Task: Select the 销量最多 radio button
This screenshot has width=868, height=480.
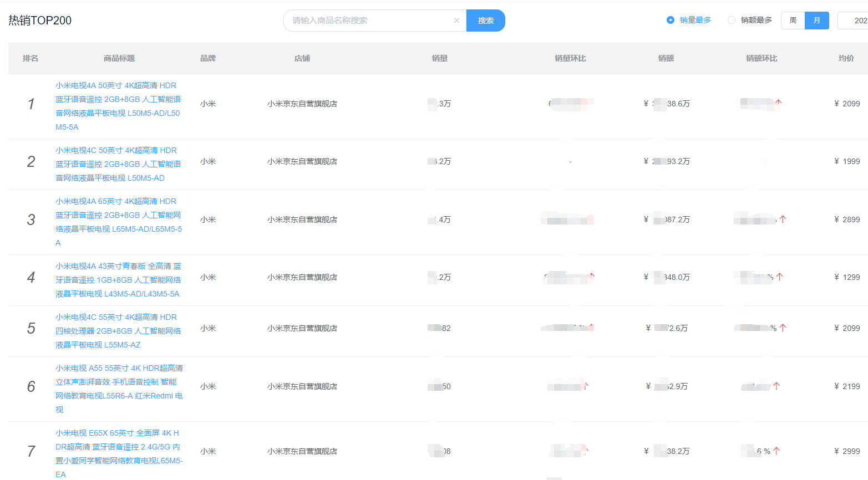Action: point(671,21)
